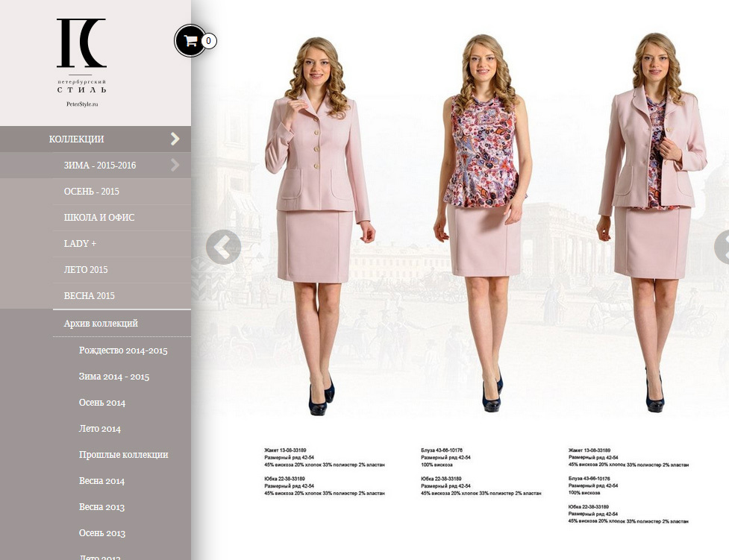Image resolution: width=729 pixels, height=560 pixels.
Task: Toggle the Архив коллекций section
Action: [x=101, y=324]
